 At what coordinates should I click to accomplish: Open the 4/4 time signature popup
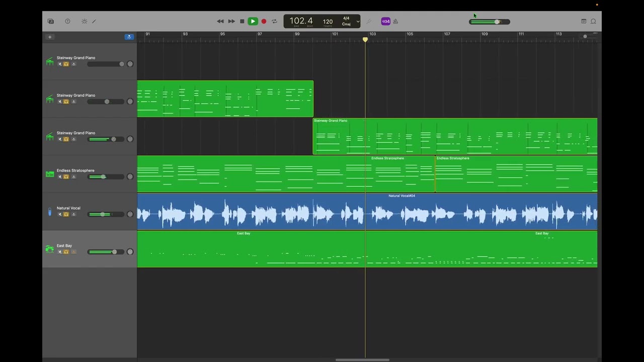346,19
